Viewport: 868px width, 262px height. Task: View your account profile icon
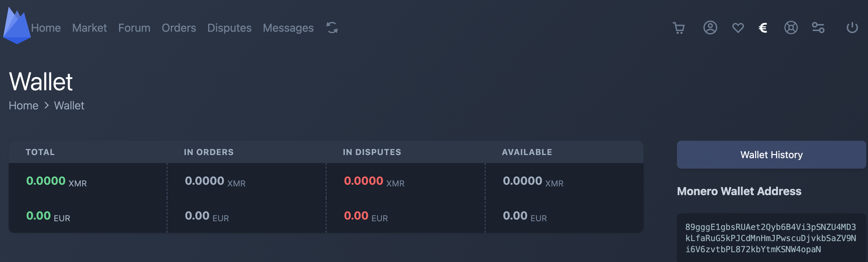[x=711, y=28]
